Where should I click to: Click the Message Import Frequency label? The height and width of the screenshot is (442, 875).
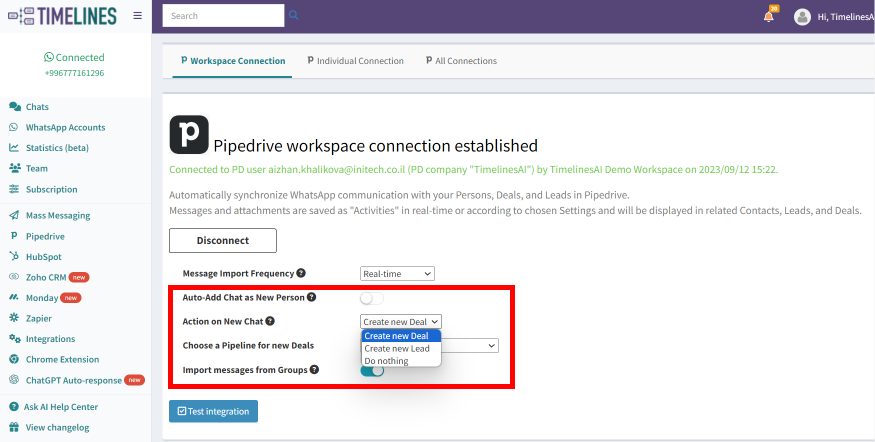coord(238,273)
